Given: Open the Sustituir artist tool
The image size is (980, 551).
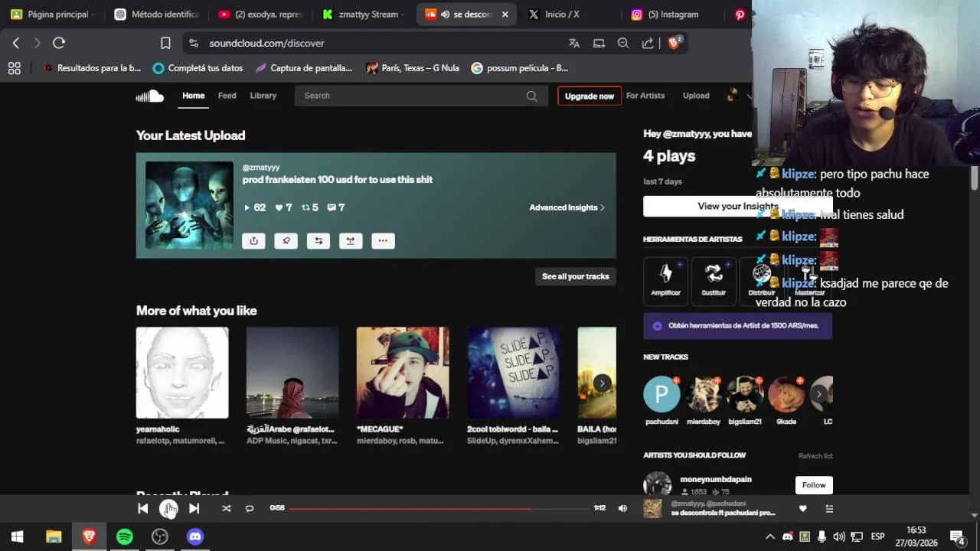Looking at the screenshot, I should pos(714,280).
